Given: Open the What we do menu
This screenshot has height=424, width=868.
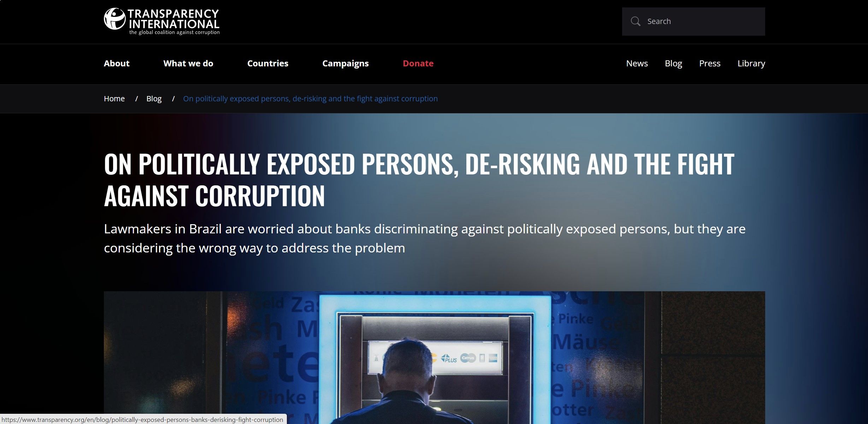Looking at the screenshot, I should [x=188, y=64].
